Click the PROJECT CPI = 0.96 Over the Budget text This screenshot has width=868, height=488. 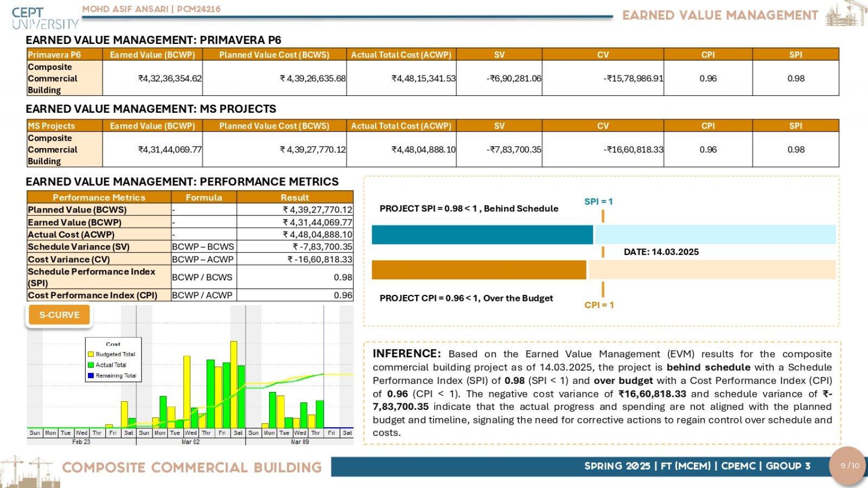pyautogui.click(x=466, y=298)
